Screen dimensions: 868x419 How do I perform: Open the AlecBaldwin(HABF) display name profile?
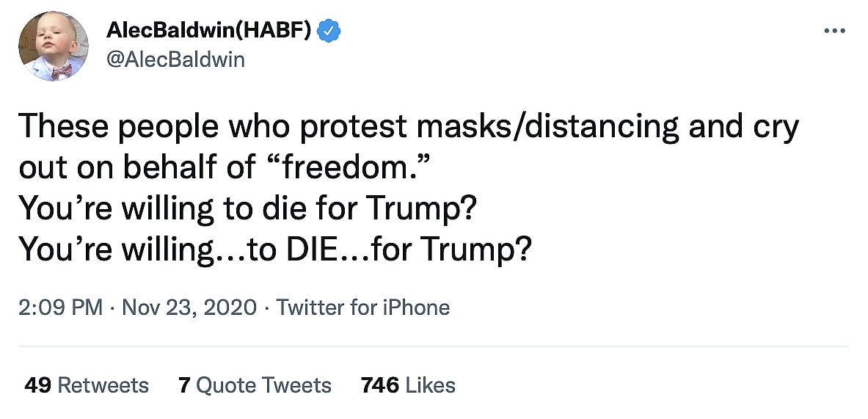click(211, 31)
